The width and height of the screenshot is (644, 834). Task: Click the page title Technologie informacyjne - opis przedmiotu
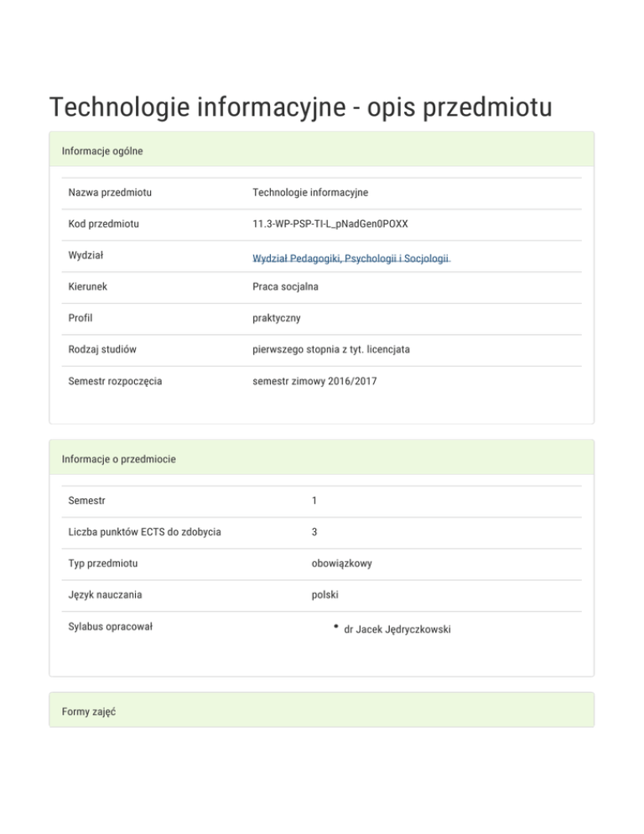[300, 107]
